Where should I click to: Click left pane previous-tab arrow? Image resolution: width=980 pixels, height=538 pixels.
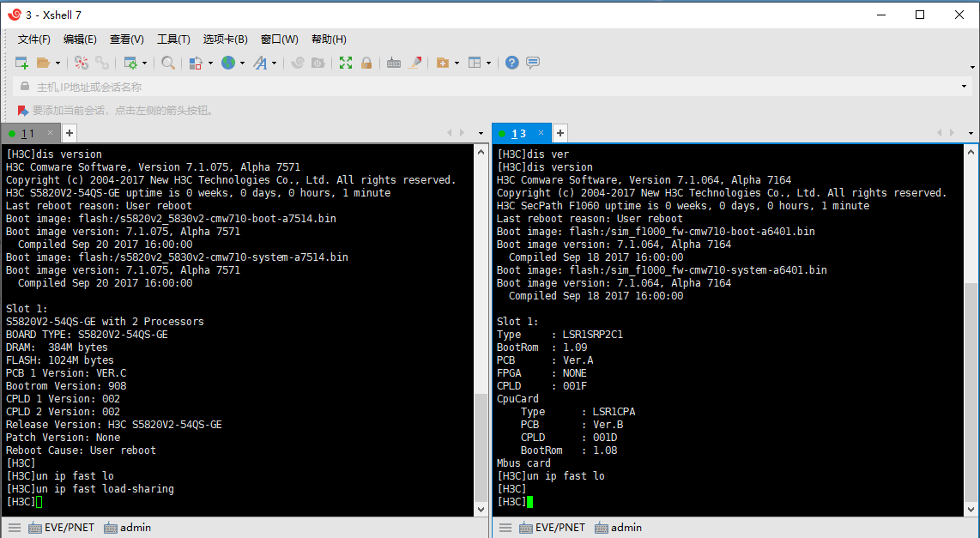point(449,132)
